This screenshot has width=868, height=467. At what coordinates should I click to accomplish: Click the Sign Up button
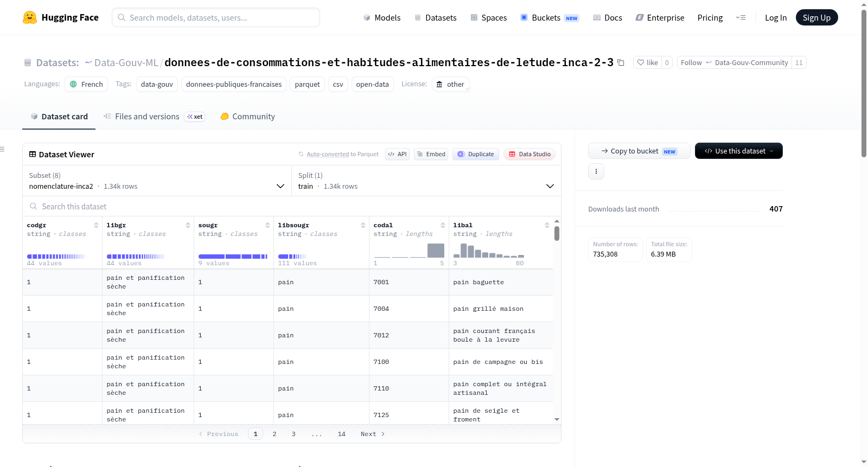816,18
